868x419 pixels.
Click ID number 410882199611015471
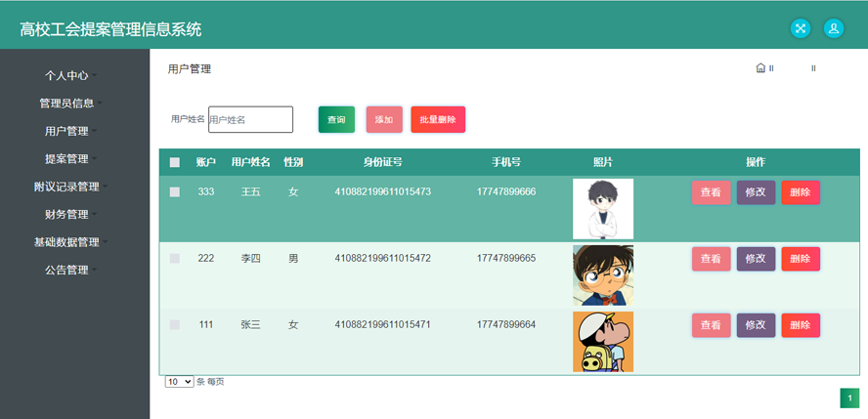pyautogui.click(x=382, y=324)
